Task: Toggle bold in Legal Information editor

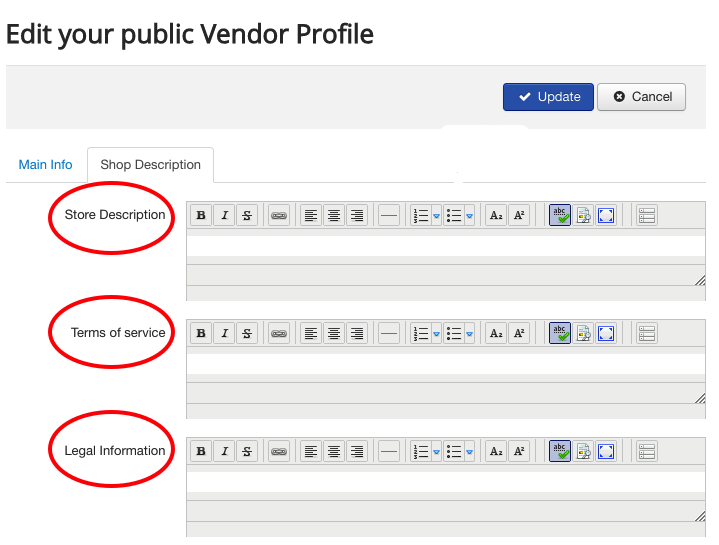Action: pyautogui.click(x=201, y=451)
